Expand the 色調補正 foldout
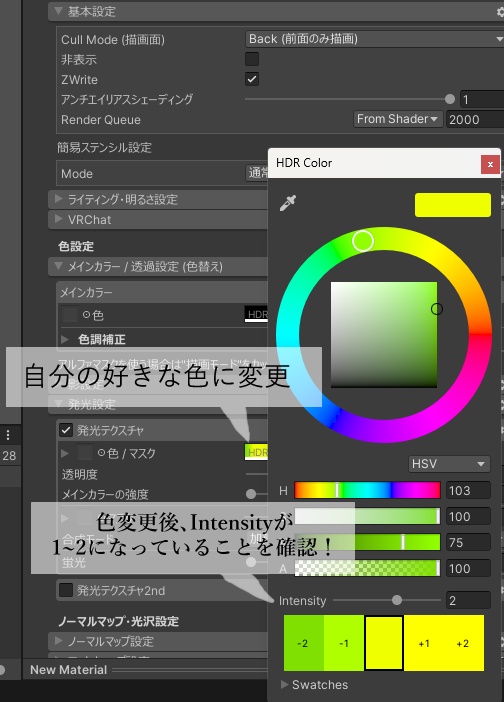The width and height of the screenshot is (504, 702). click(x=65, y=339)
